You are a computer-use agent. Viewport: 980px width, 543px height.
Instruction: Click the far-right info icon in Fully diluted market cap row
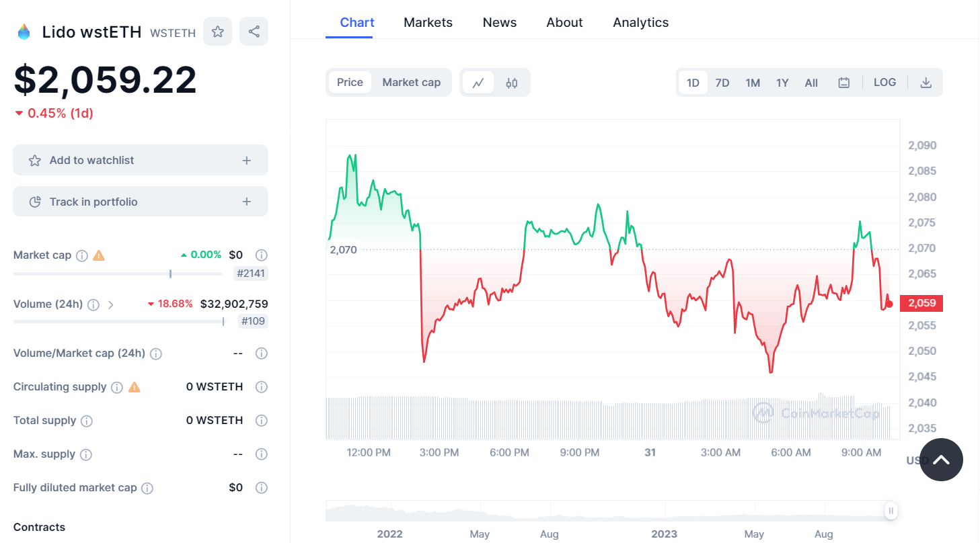click(262, 488)
